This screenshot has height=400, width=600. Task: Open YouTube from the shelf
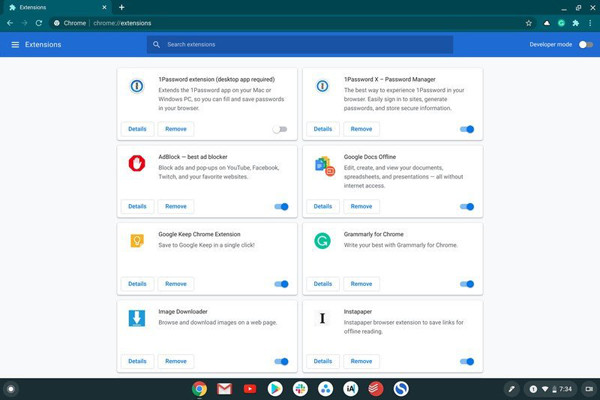250,389
